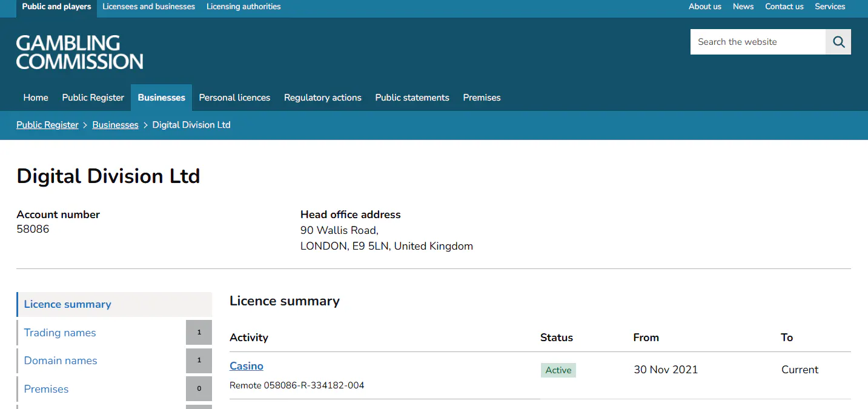
Task: Click the search magnifier icon button
Action: click(x=838, y=42)
